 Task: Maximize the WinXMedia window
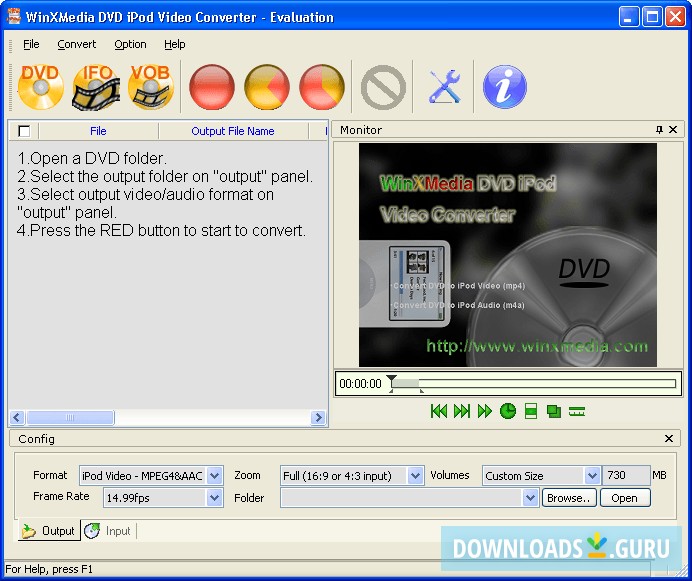coord(652,17)
